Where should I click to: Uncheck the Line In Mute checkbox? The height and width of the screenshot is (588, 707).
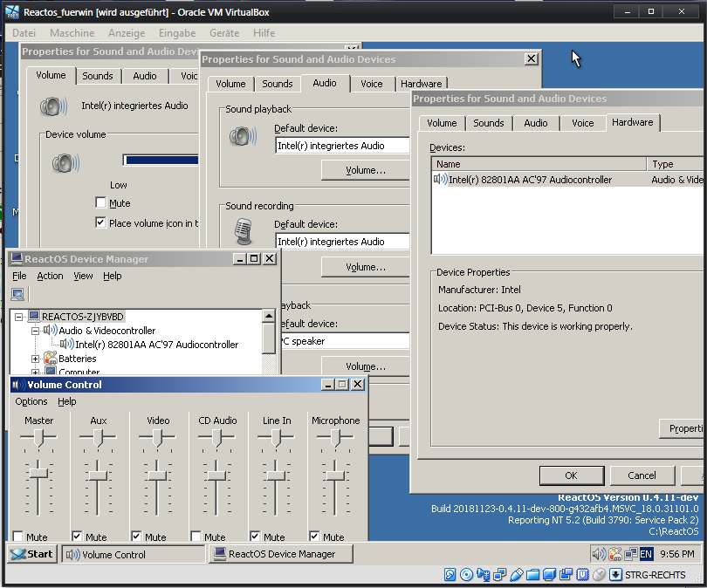255,537
